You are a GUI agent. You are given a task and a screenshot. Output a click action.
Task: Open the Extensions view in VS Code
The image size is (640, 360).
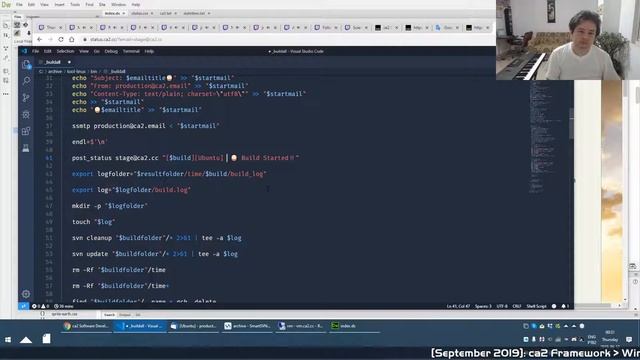point(26,131)
